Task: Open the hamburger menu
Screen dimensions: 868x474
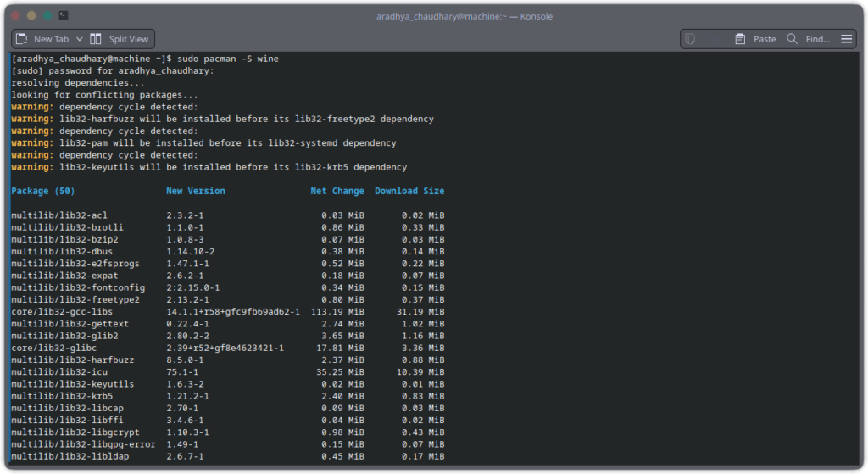Action: click(847, 39)
